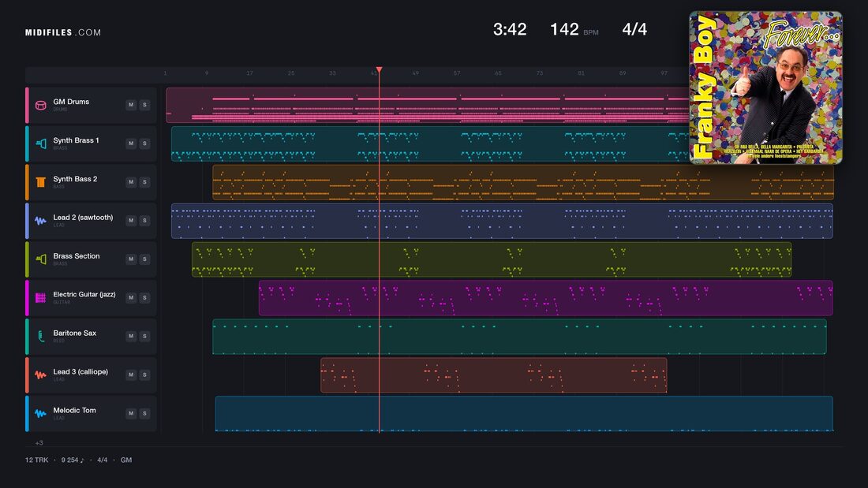The image size is (868, 488).
Task: Mute the Electric Guitar (jazz) track
Action: (x=131, y=298)
